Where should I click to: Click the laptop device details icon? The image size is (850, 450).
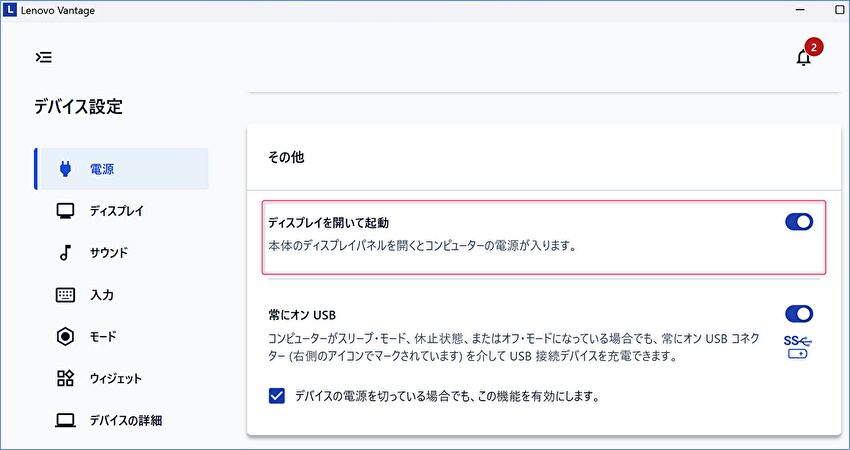(65, 420)
